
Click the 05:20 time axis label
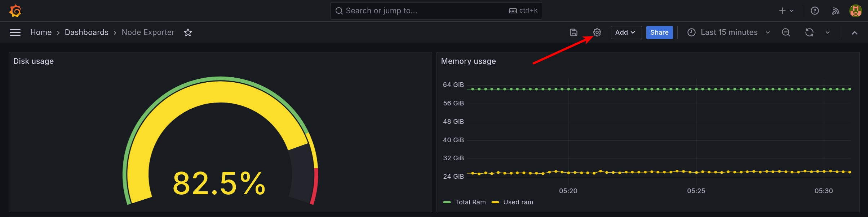[568, 191]
